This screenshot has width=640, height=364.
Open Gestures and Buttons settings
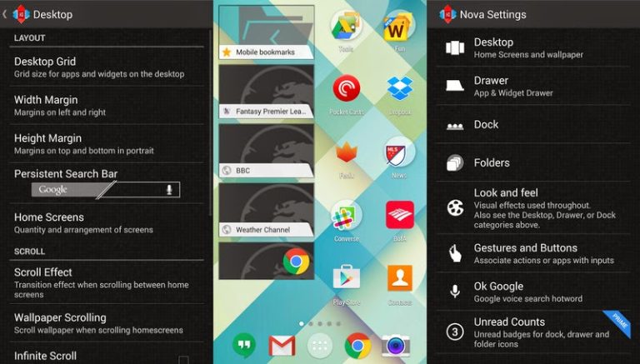pyautogui.click(x=533, y=253)
